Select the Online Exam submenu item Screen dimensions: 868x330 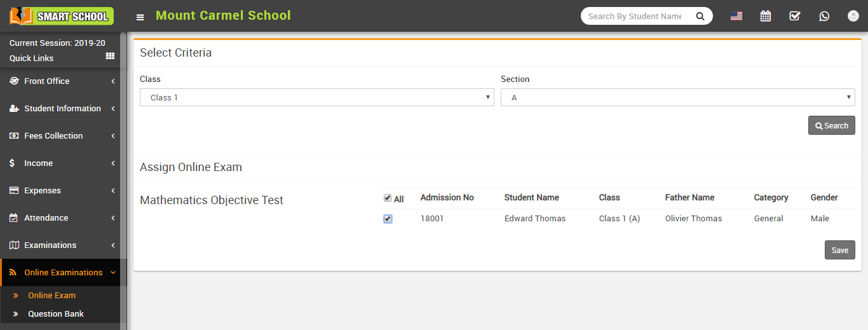point(51,296)
